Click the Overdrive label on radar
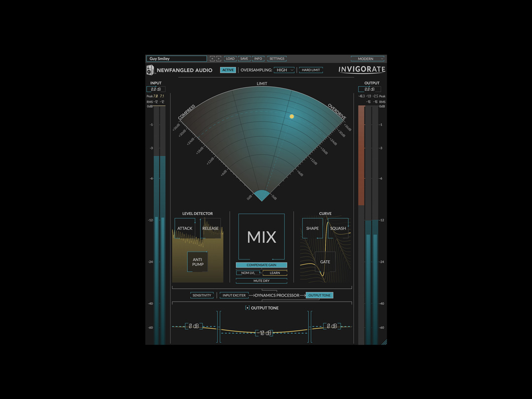Screen dimensions: 532x399 tap(337, 112)
